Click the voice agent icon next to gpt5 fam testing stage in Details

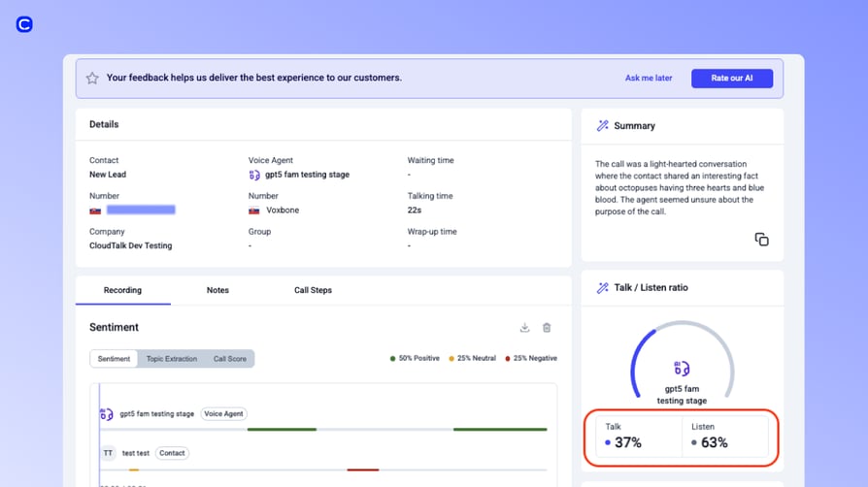254,175
